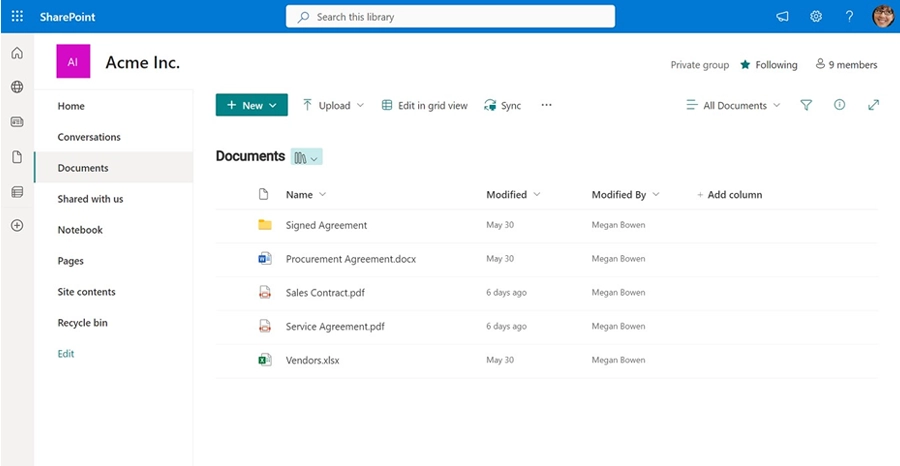
Task: Click the Create plus circle icon
Action: [x=17, y=226]
